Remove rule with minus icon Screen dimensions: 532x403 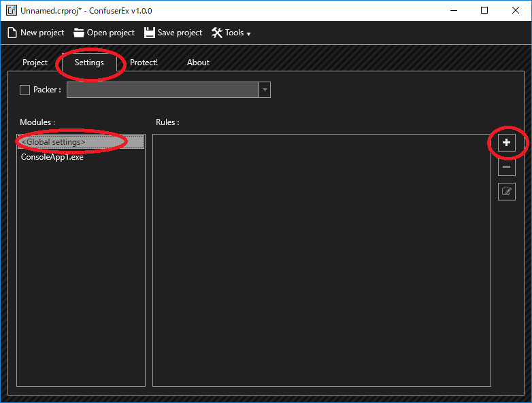(x=507, y=167)
